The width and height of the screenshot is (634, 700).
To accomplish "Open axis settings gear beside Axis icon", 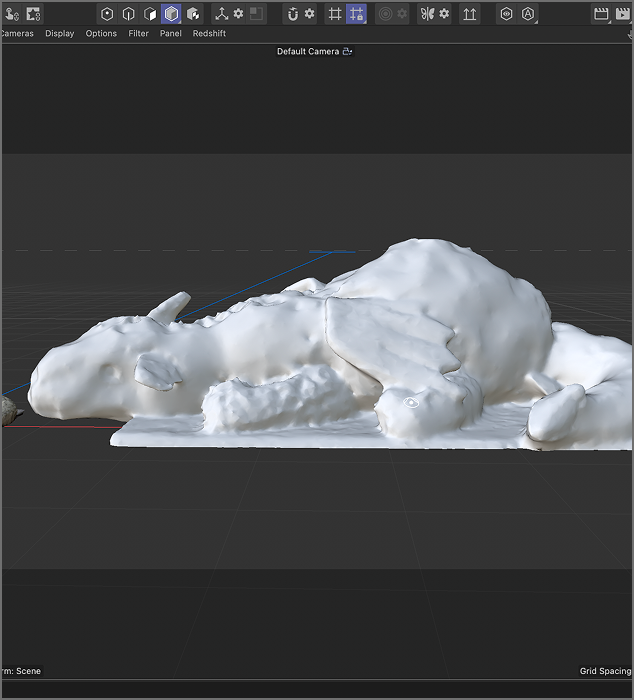I will pyautogui.click(x=238, y=13).
